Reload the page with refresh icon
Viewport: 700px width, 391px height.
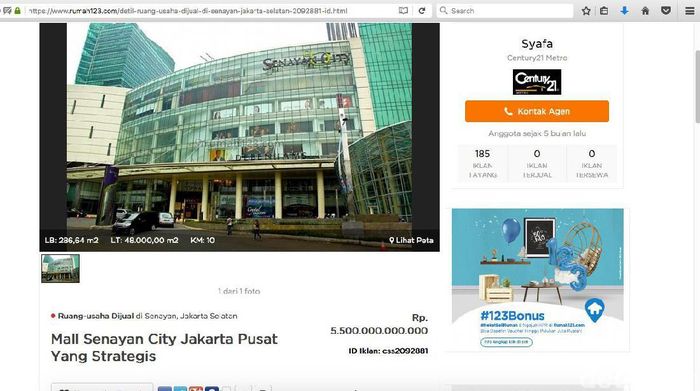point(422,10)
